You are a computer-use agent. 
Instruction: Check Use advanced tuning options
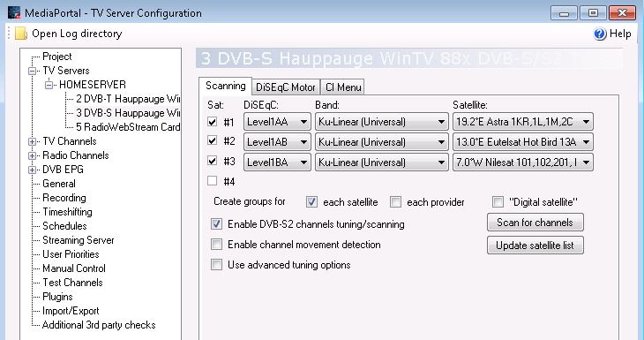coord(216,264)
